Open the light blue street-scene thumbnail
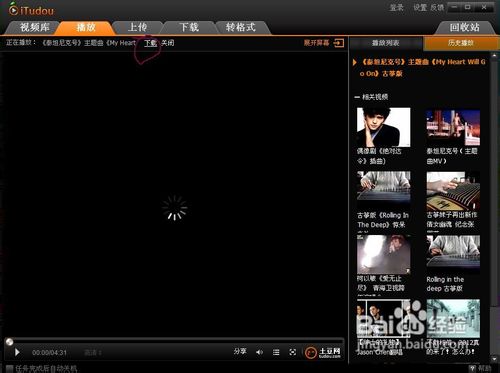500x373 pixels. (x=453, y=318)
